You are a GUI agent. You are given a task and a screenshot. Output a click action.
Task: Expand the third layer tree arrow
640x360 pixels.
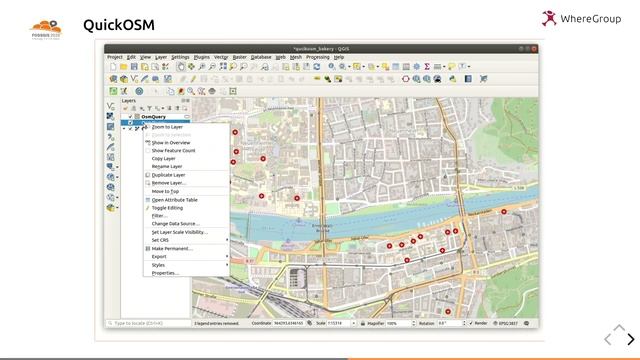point(124,129)
